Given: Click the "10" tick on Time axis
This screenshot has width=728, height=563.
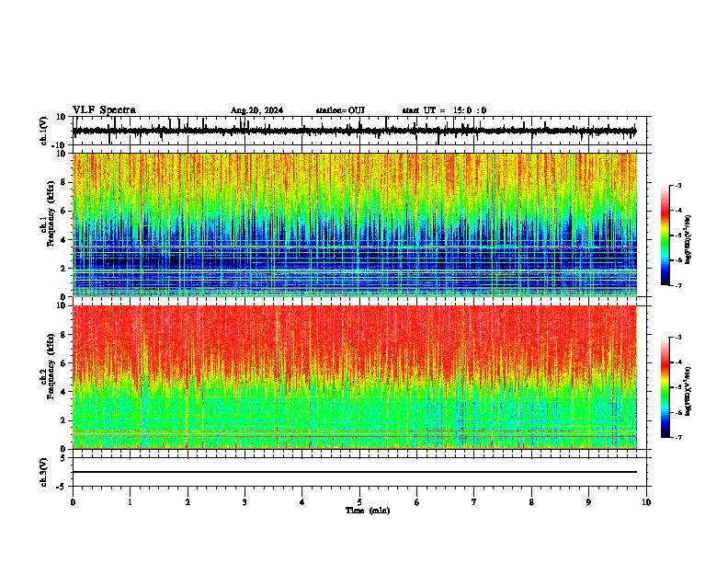Looking at the screenshot, I should pyautogui.click(x=646, y=502).
